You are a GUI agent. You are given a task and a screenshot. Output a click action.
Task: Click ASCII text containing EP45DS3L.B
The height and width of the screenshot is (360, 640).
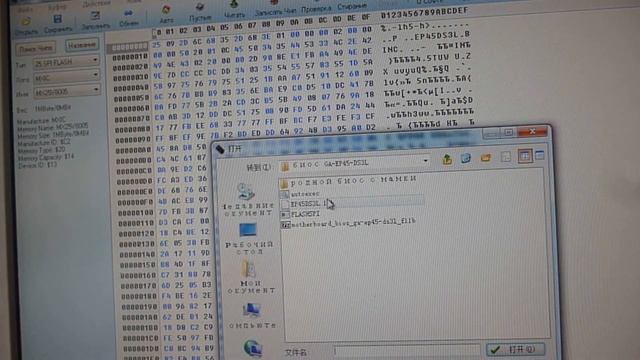(426, 37)
